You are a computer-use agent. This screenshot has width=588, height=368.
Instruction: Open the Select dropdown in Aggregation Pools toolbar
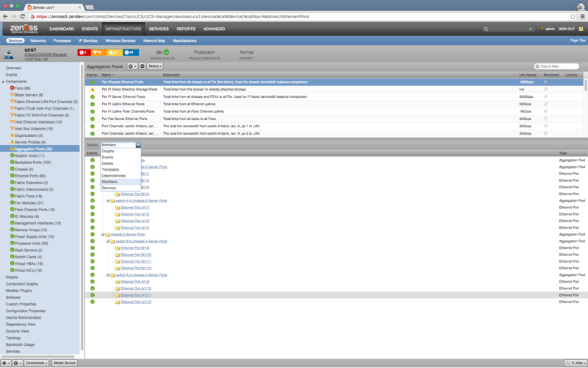155,66
